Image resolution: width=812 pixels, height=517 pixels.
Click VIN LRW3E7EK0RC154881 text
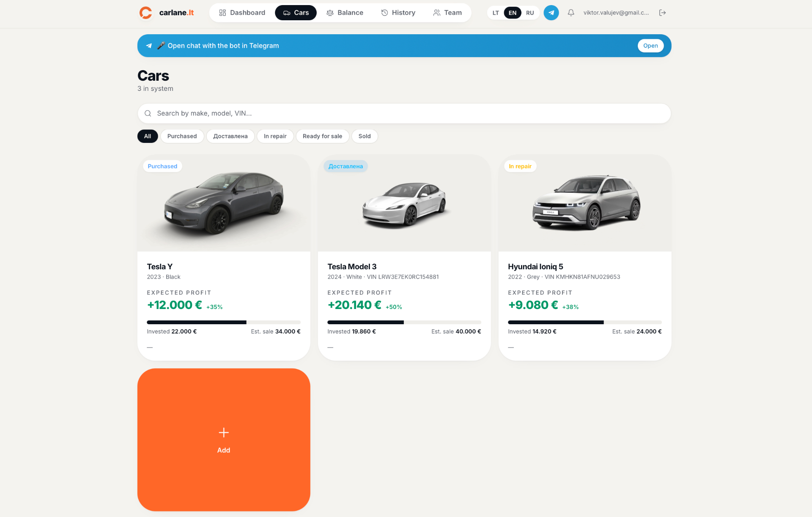click(x=403, y=277)
